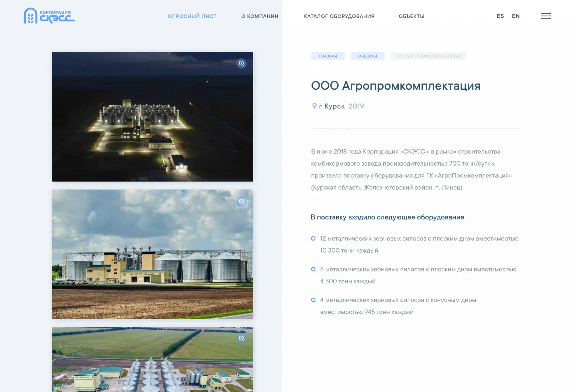The width and height of the screenshot is (575, 392).
Task: Click the Объекты breadcrumb chip
Action: coord(367,56)
